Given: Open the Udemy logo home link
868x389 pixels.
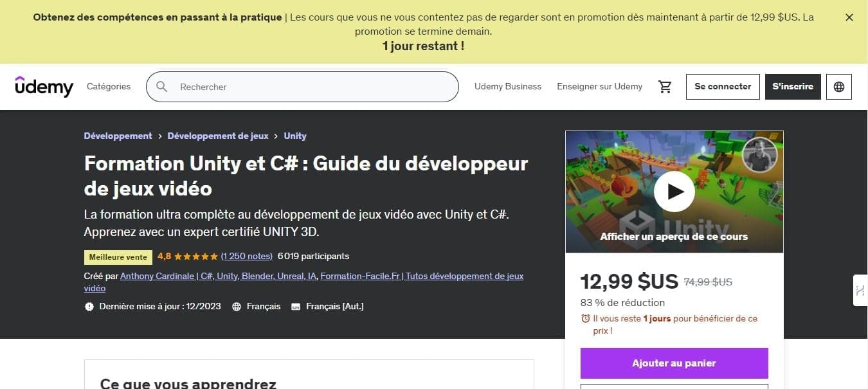Looking at the screenshot, I should [x=44, y=86].
